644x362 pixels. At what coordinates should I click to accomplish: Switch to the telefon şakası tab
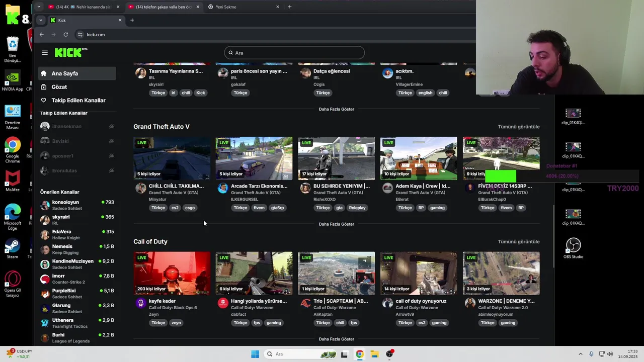click(x=164, y=7)
